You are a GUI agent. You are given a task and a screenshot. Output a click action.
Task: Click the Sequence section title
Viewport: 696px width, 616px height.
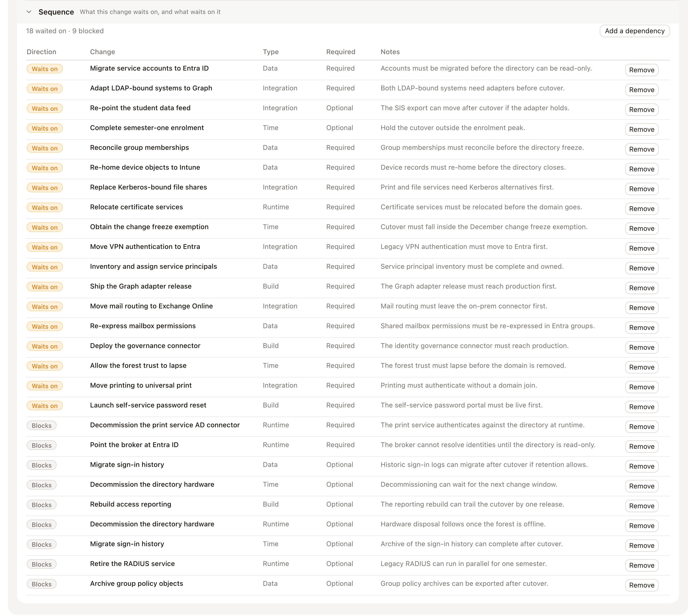tap(56, 12)
